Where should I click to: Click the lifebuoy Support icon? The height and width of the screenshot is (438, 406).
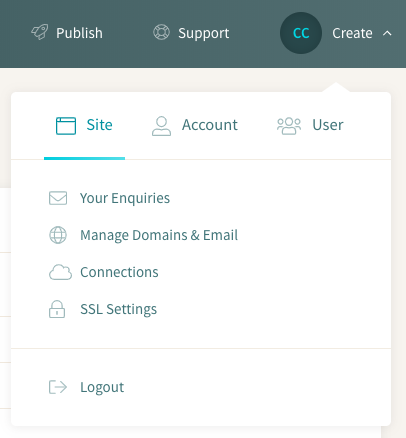click(x=161, y=33)
